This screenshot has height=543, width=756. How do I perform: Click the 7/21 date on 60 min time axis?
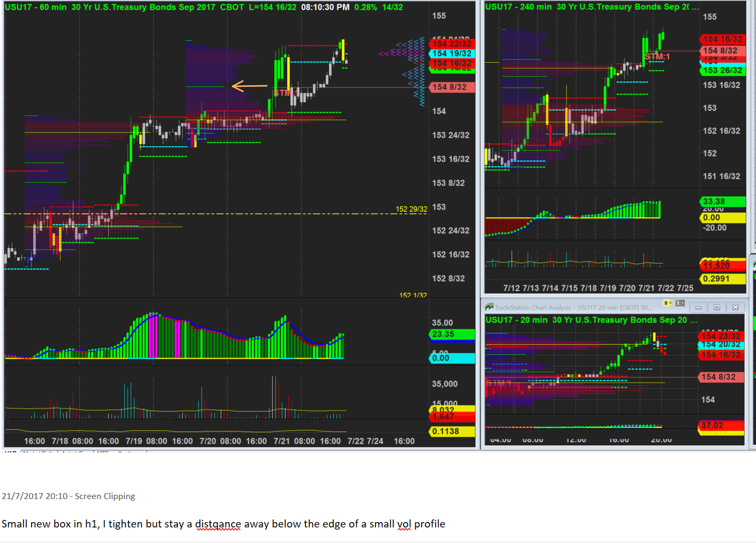(282, 441)
